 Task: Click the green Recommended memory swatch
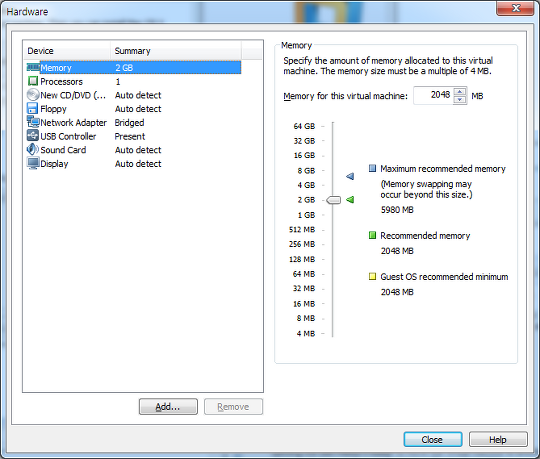tap(372, 235)
